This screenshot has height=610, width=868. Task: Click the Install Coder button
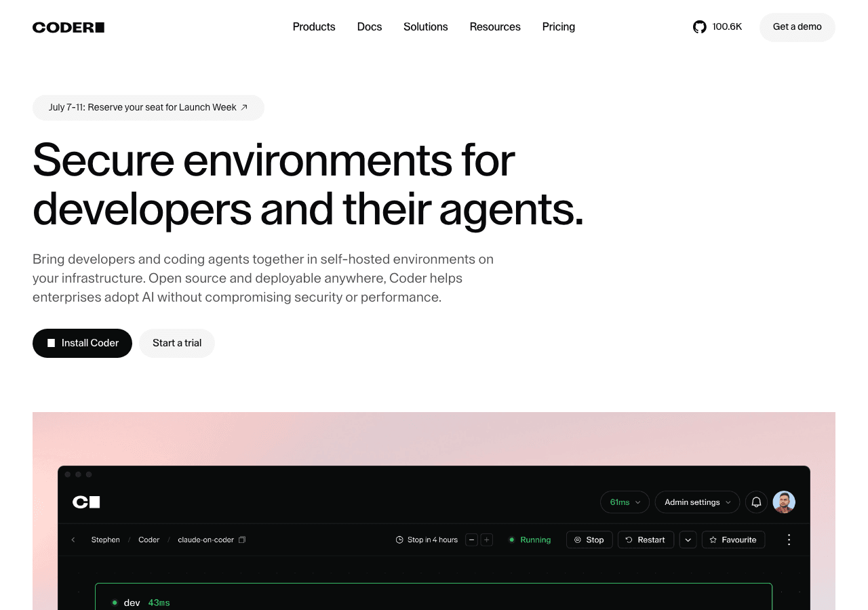point(82,343)
